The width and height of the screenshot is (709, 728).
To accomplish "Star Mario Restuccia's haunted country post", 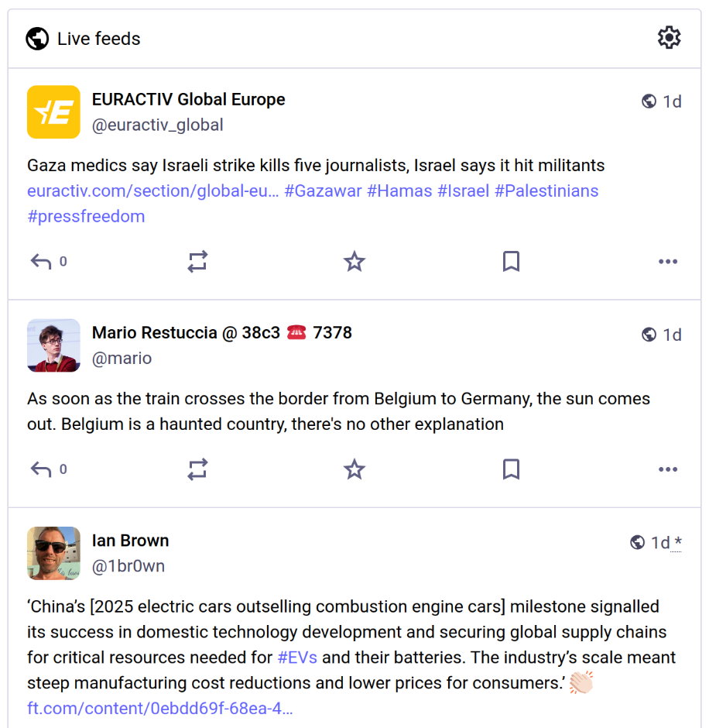I will tap(354, 469).
